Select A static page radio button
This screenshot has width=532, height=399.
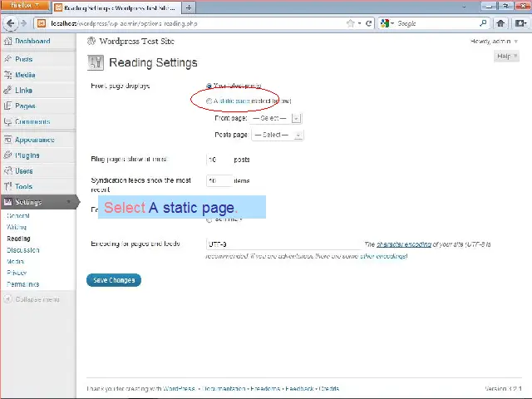209,101
